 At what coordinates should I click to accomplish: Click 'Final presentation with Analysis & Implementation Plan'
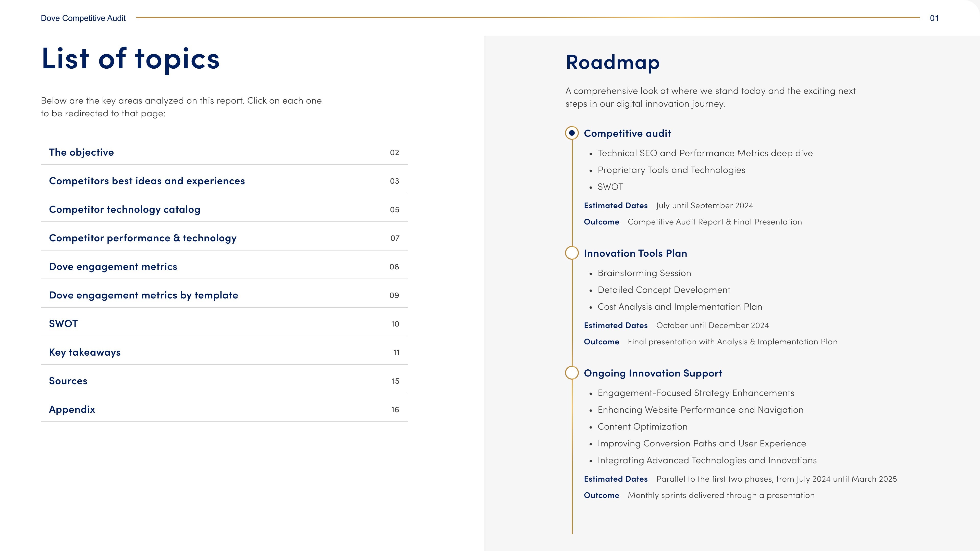(733, 342)
